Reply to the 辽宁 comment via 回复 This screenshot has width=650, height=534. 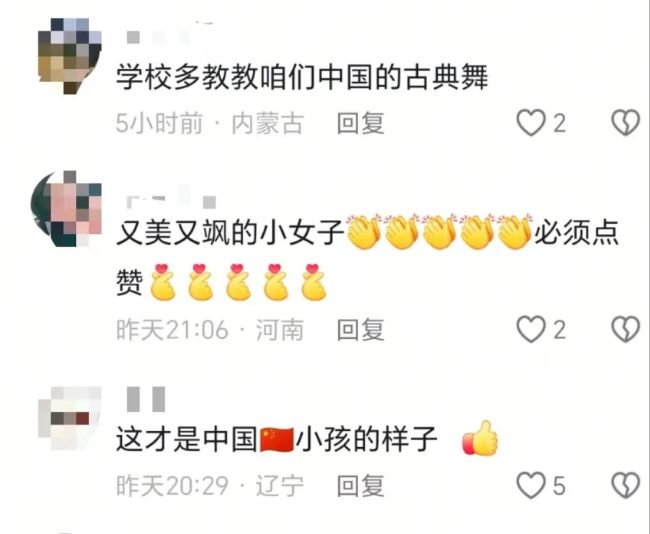[360, 485]
